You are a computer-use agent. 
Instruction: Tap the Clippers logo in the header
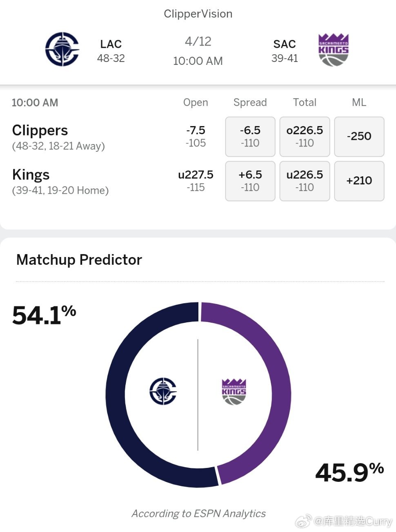coord(62,49)
